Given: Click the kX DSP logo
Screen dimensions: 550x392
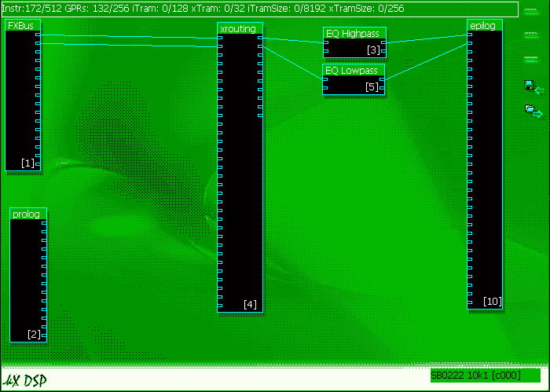Looking at the screenshot, I should [24, 380].
